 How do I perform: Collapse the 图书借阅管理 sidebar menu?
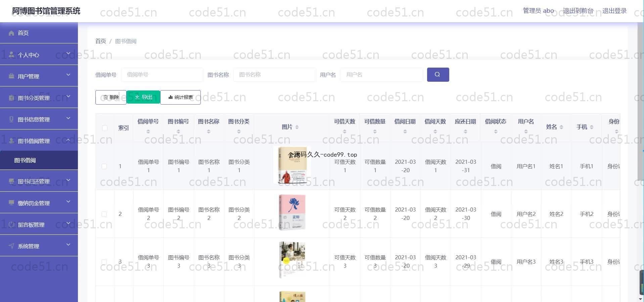[68, 140]
